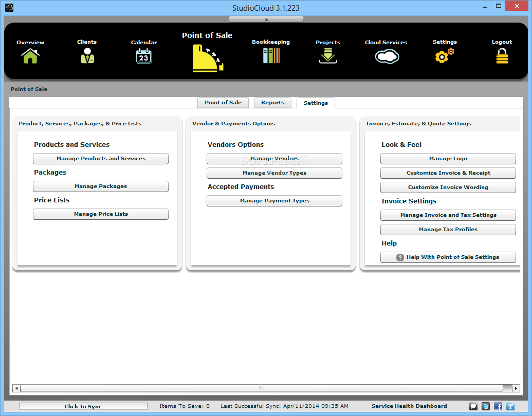This screenshot has height=416, width=532.
Task: Click Manage Logo button
Action: coord(448,159)
